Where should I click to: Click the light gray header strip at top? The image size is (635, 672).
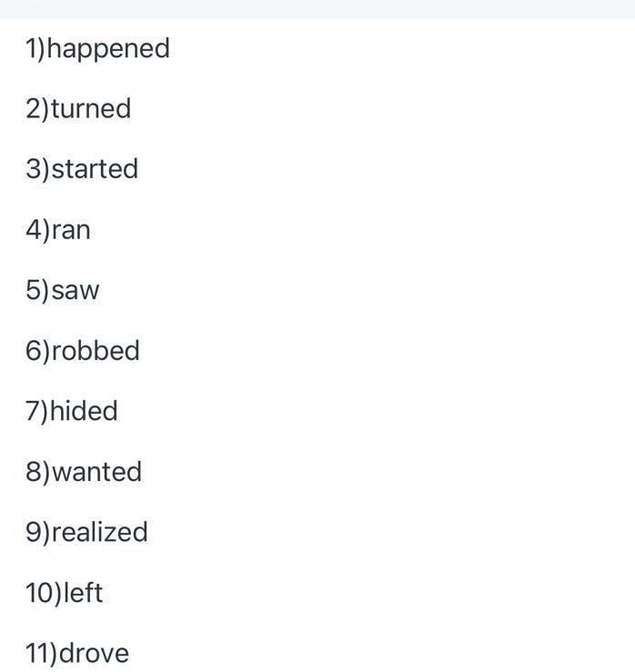point(317,8)
